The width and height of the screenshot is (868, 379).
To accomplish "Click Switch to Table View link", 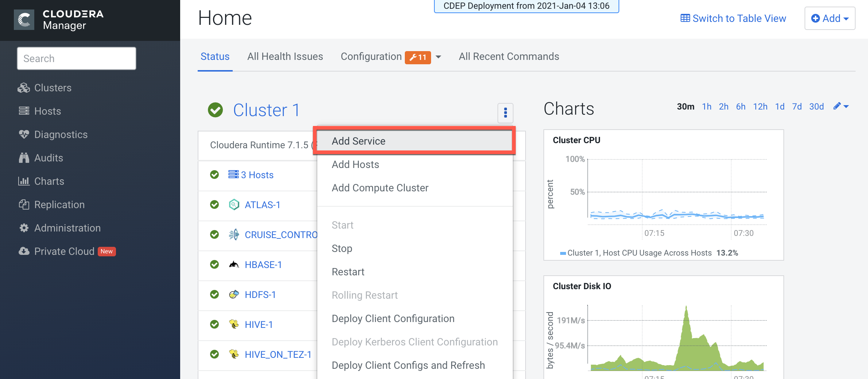I will [x=733, y=18].
